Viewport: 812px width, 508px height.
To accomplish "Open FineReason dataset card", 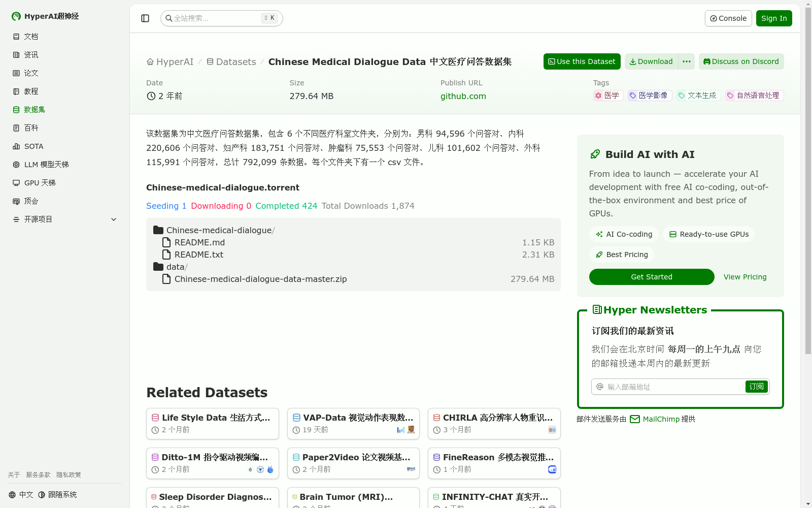I will point(494,463).
